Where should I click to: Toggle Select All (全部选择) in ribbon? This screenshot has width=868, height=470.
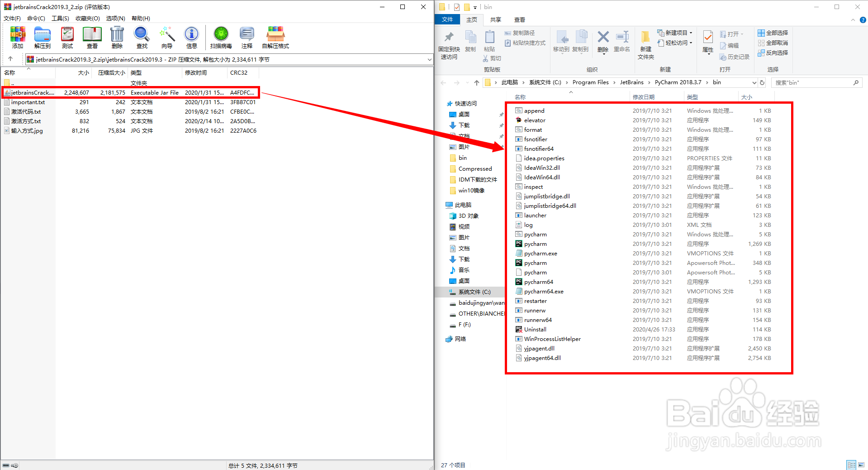(x=773, y=32)
